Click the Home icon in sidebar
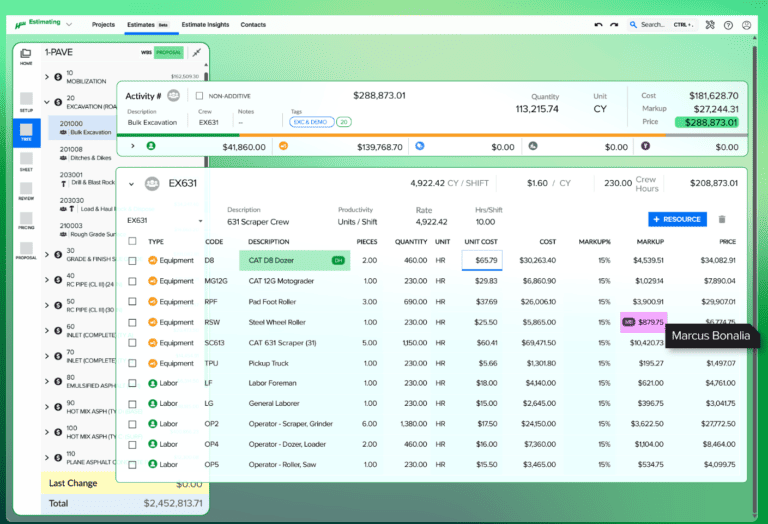 tap(26, 57)
